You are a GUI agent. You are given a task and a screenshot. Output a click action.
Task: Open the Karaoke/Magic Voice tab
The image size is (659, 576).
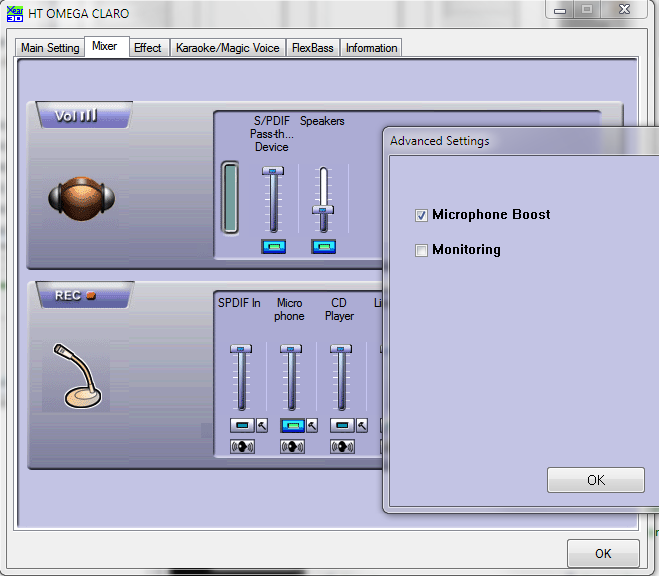coord(227,48)
